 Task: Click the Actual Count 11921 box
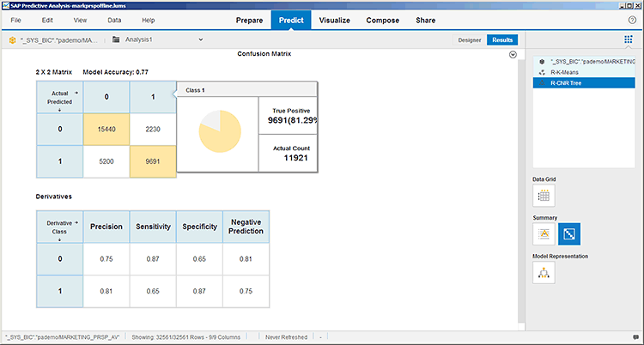288,154
